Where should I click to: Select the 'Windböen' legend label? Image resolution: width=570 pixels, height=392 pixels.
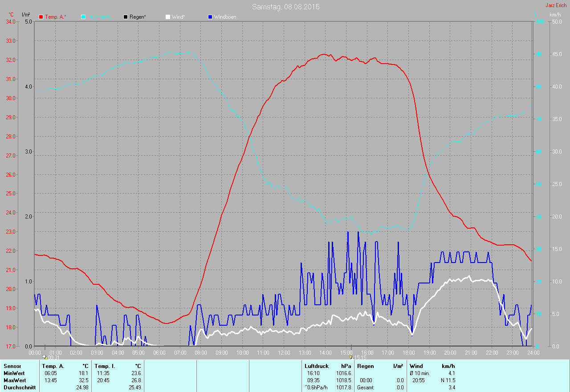point(225,17)
